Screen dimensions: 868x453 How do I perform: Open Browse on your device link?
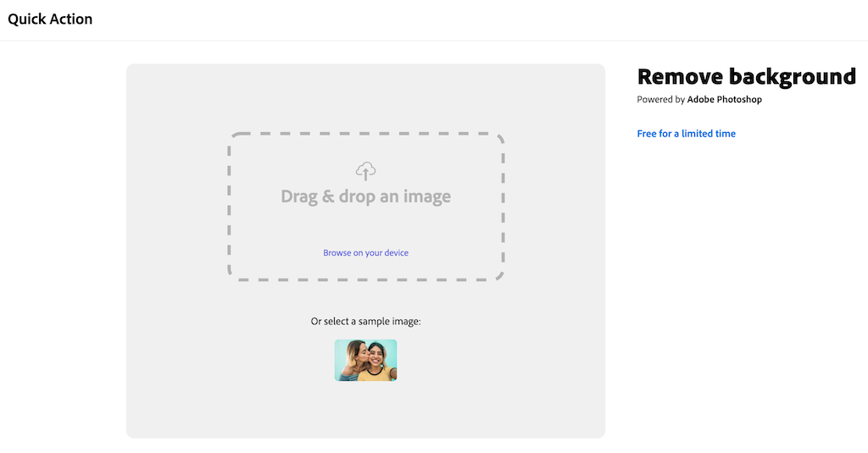pos(365,253)
